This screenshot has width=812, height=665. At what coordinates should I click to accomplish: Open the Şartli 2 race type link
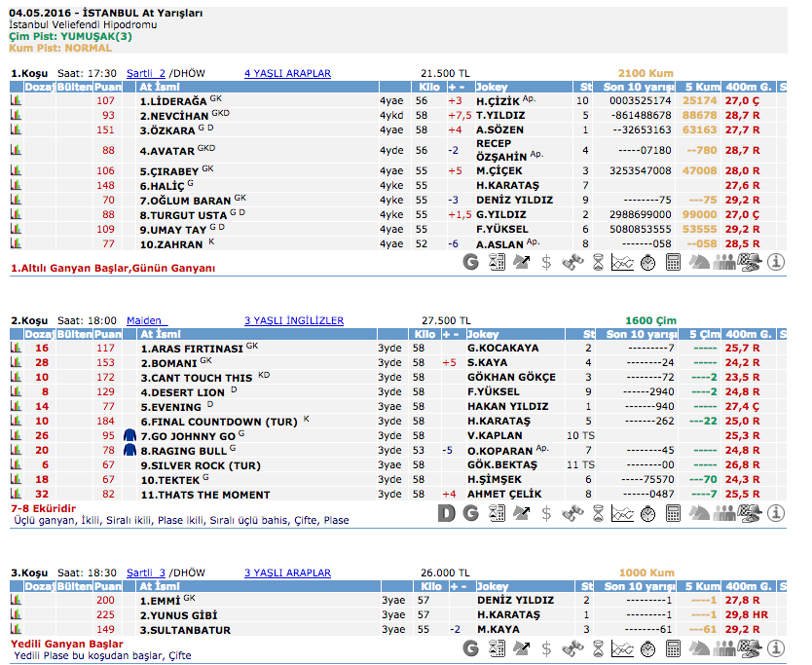tap(146, 73)
